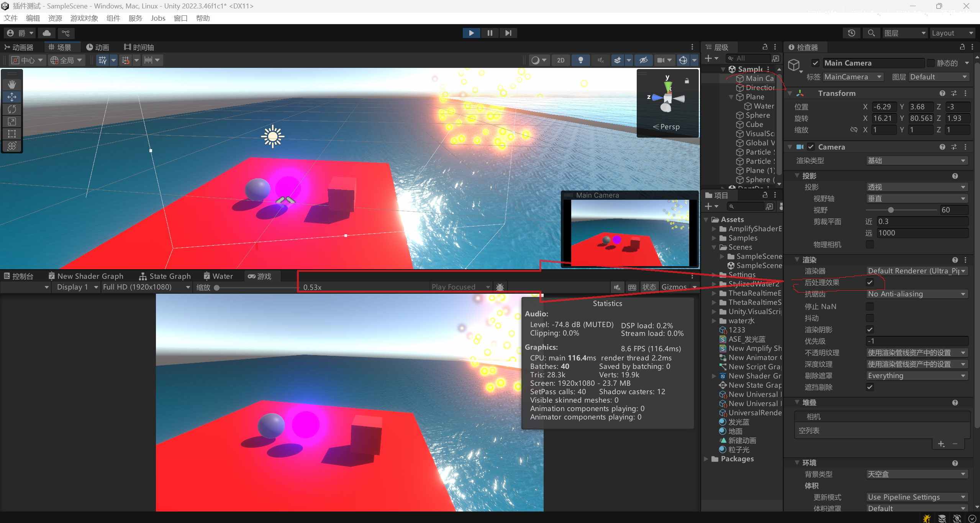Image resolution: width=980 pixels, height=523 pixels.
Task: Disable 渲染阴影 in the Camera component
Action: coord(870,329)
